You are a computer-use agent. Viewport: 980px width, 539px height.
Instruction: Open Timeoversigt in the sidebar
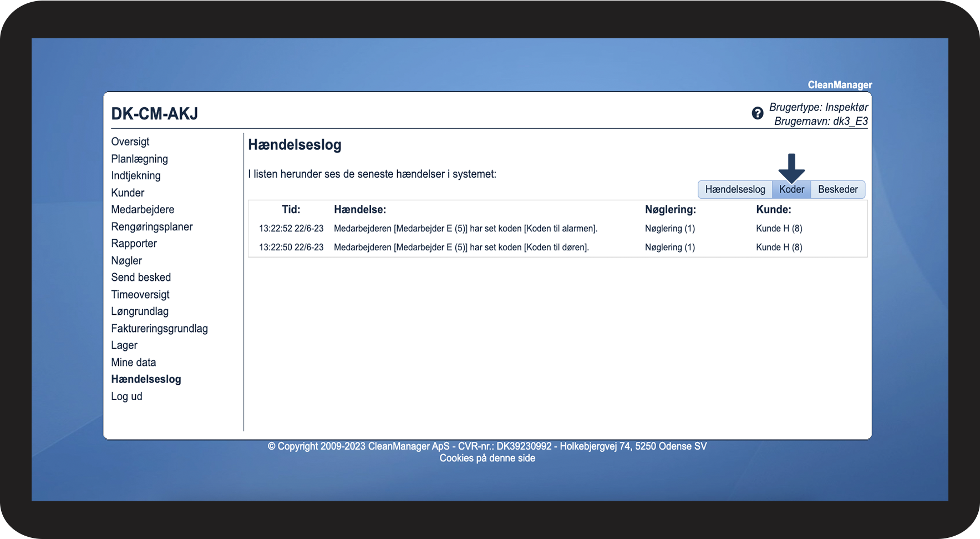140,294
